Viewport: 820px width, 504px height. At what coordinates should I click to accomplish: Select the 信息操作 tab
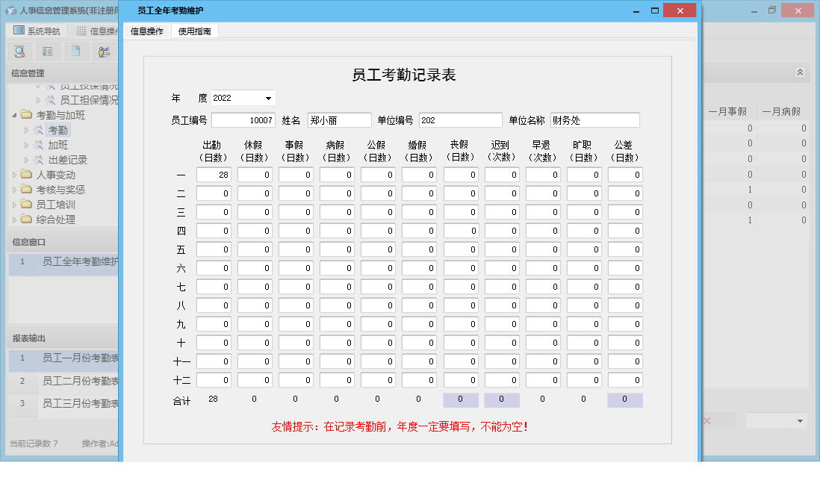pos(147,31)
